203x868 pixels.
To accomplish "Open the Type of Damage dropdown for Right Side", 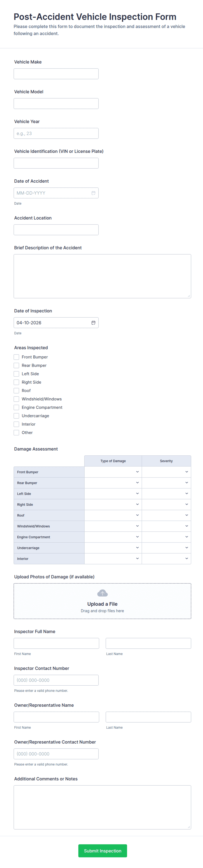I will click(137, 504).
